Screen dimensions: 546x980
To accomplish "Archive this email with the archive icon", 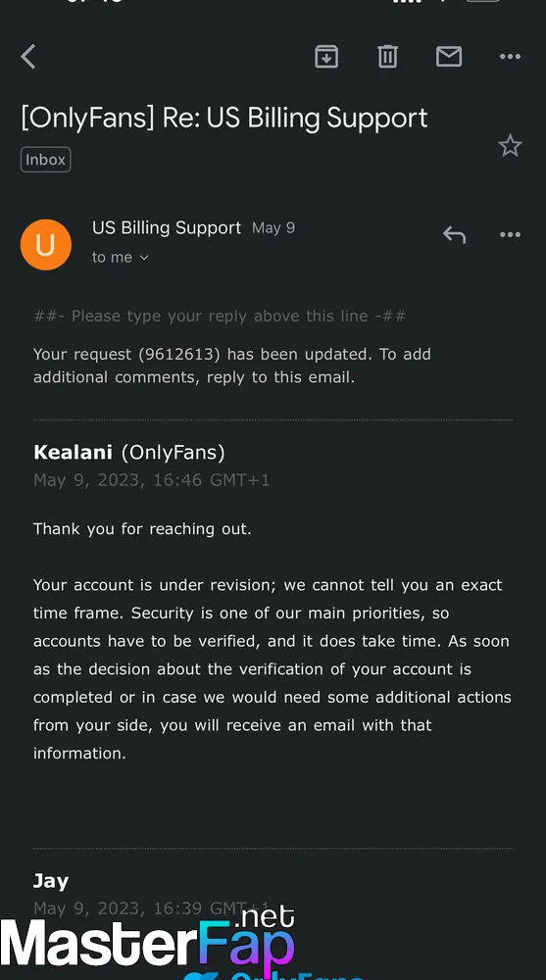I will click(x=325, y=57).
